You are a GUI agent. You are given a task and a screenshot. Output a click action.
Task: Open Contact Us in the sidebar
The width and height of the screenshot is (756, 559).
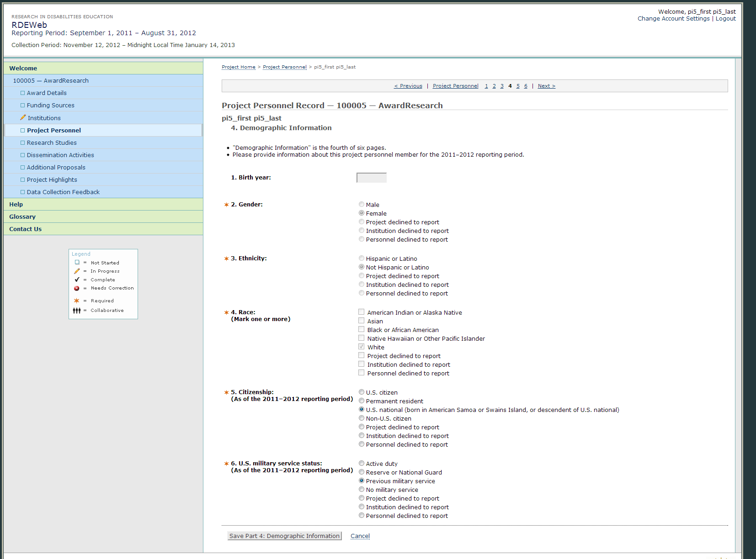point(26,229)
